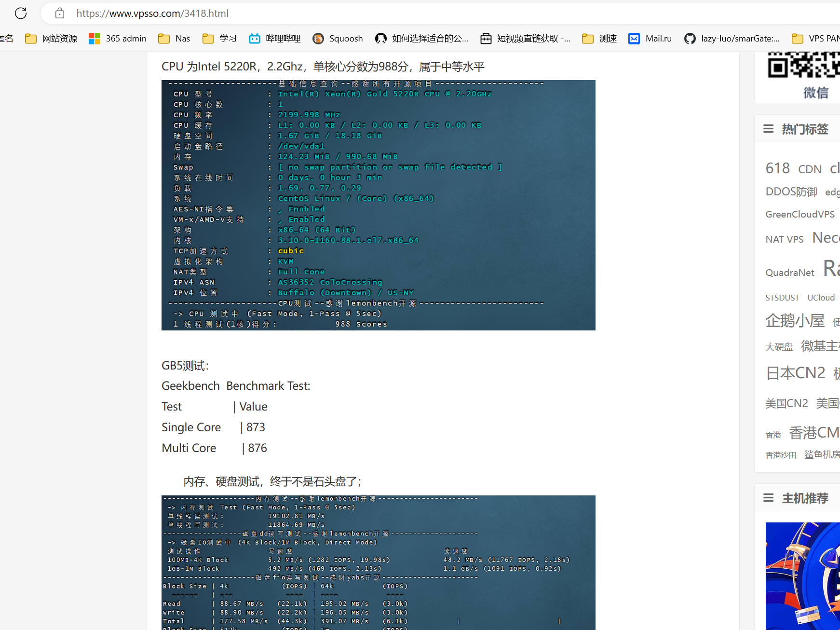Expand the Nas bookmark folder
This screenshot has width=840, height=630.
coord(174,39)
